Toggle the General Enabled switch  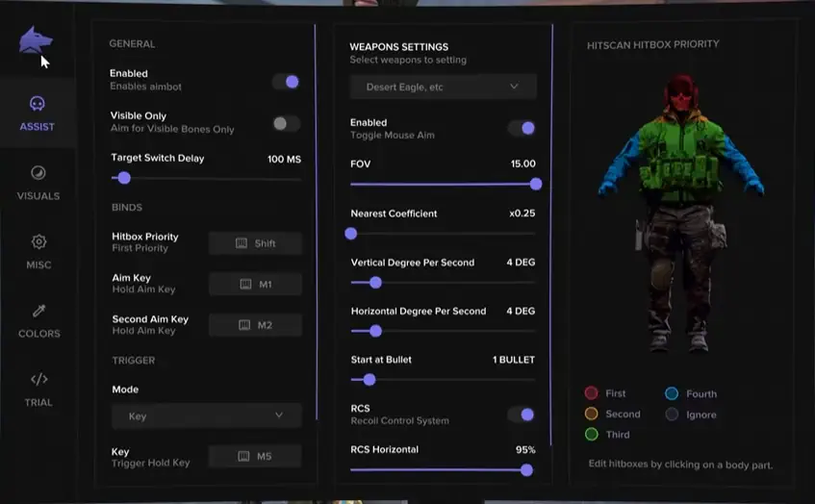(x=286, y=82)
